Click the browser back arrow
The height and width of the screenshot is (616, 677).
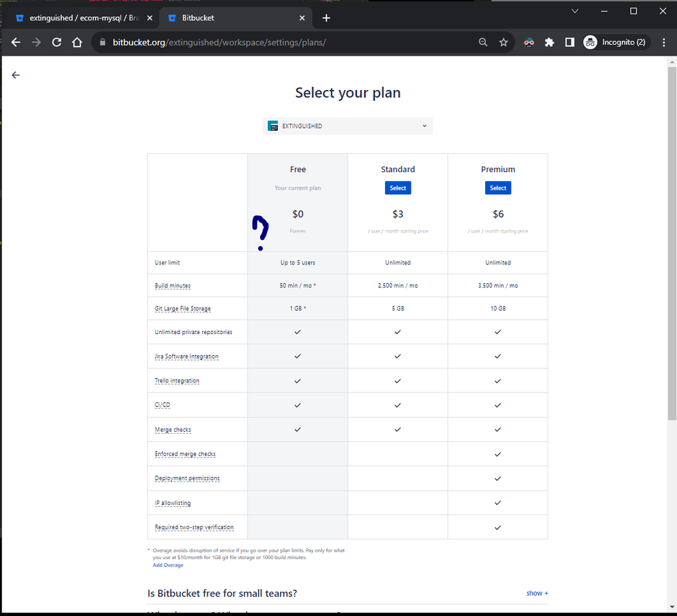click(x=16, y=42)
